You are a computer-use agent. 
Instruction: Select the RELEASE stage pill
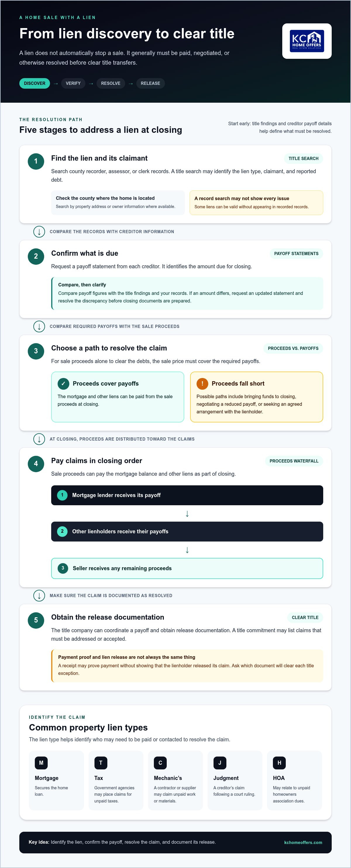[150, 83]
